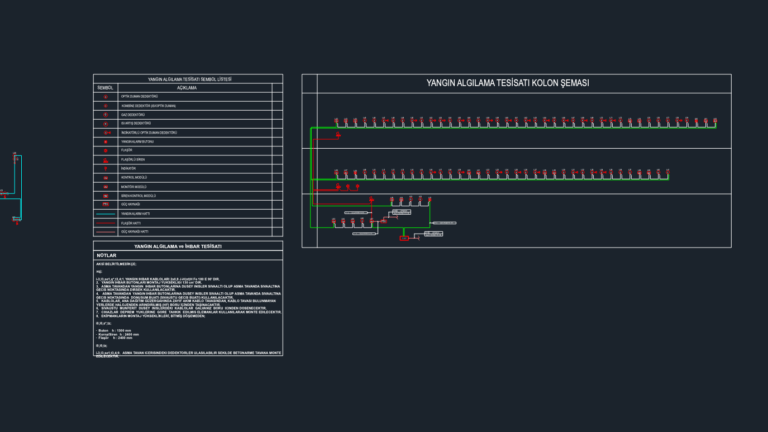Click the cyan Yangın Alarm Hattı line sample
Screen dimensions: 768x432
[105, 214]
